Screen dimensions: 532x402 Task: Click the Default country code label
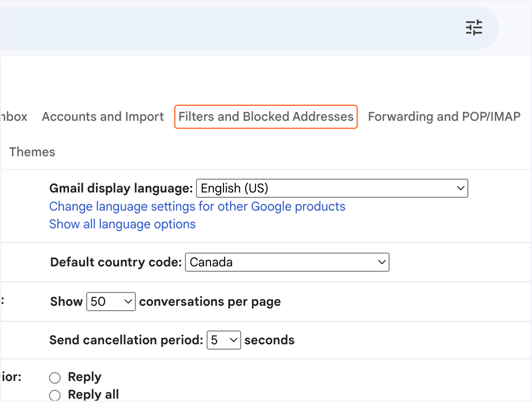(116, 262)
